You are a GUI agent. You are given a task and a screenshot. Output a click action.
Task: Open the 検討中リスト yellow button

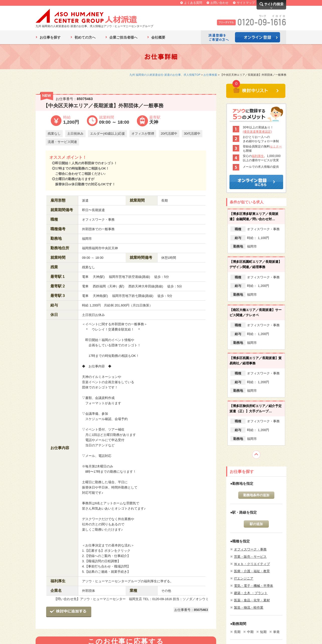click(x=256, y=91)
